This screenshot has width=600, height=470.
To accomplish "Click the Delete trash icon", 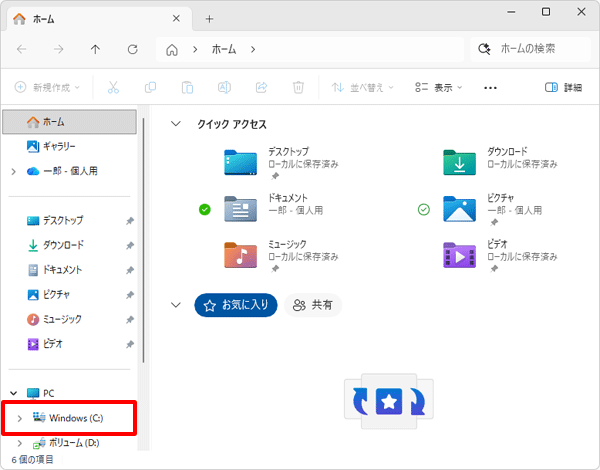I will (298, 88).
